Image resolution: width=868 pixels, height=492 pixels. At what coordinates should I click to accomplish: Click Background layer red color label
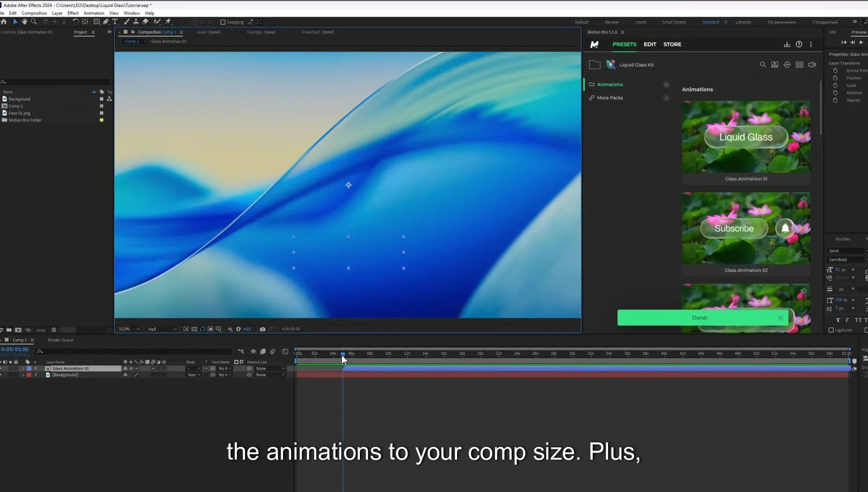tap(29, 375)
